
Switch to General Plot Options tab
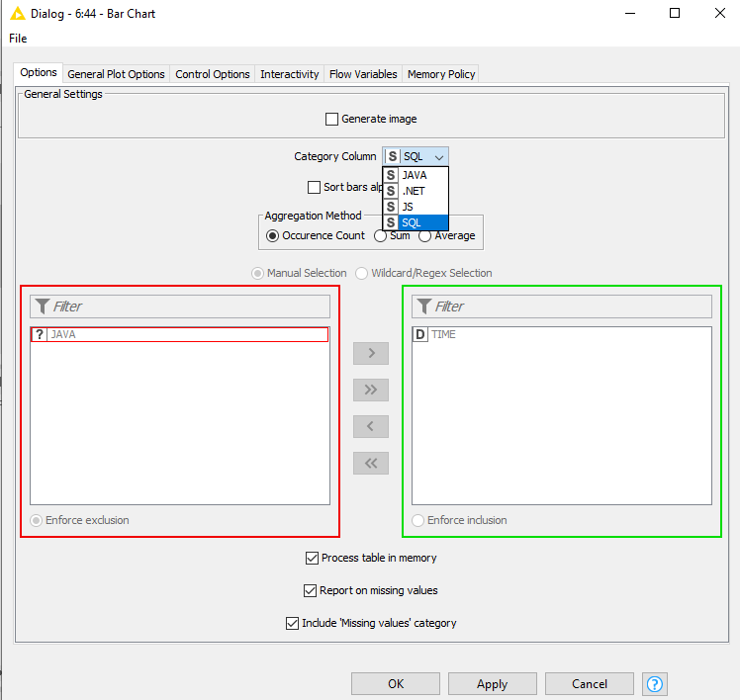point(116,74)
